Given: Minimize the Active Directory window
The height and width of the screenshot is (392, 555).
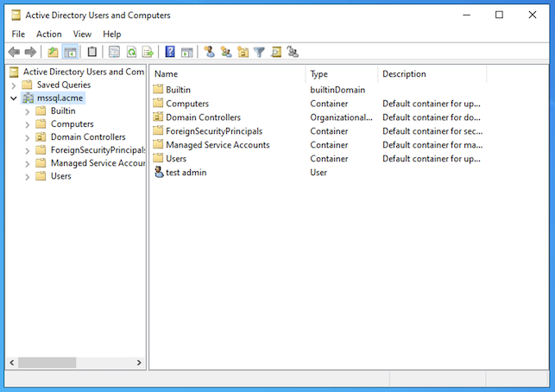Looking at the screenshot, I should click(466, 15).
